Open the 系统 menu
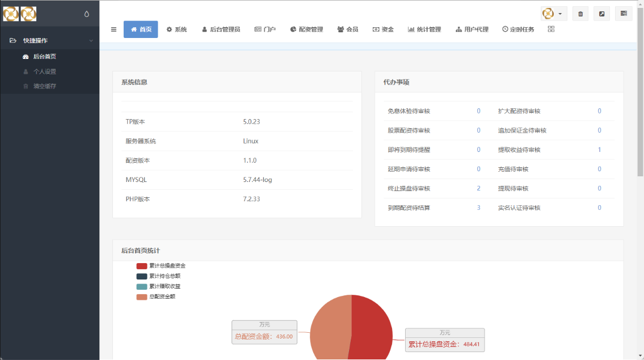The image size is (644, 360). [176, 29]
